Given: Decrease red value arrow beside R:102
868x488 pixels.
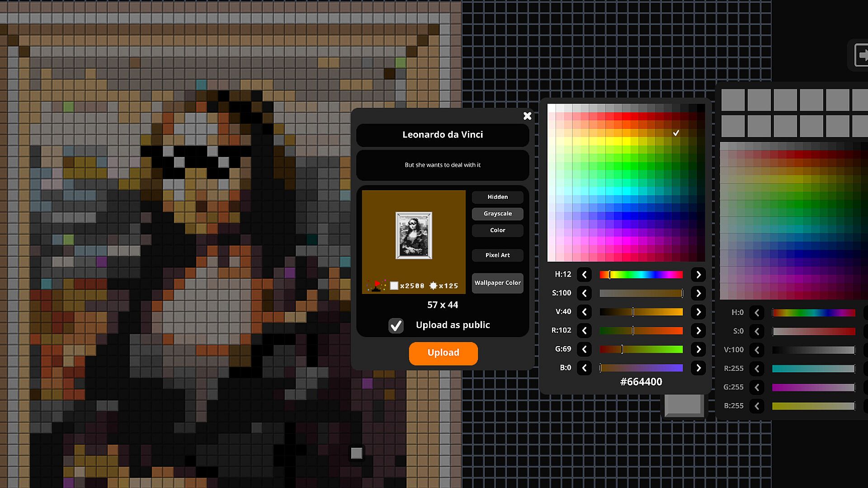Looking at the screenshot, I should click(584, 331).
